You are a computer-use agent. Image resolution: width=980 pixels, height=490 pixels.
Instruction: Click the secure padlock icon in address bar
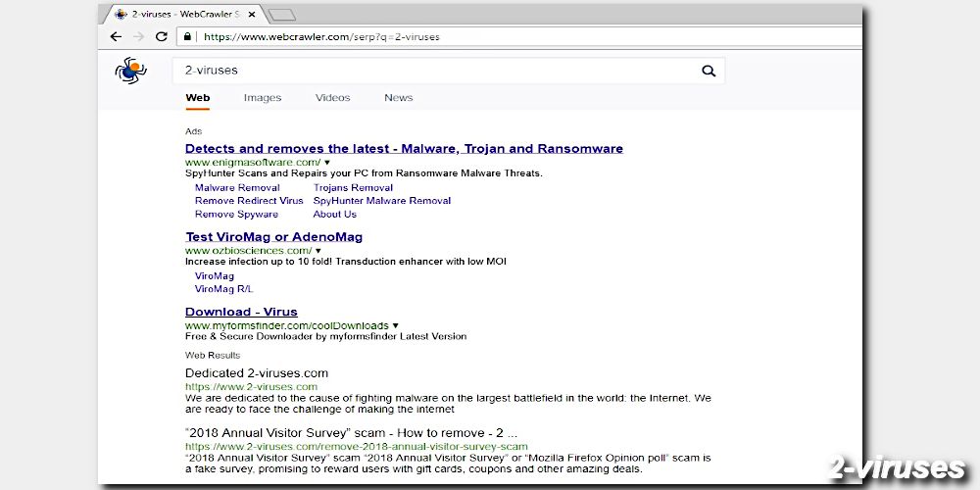pos(188,36)
